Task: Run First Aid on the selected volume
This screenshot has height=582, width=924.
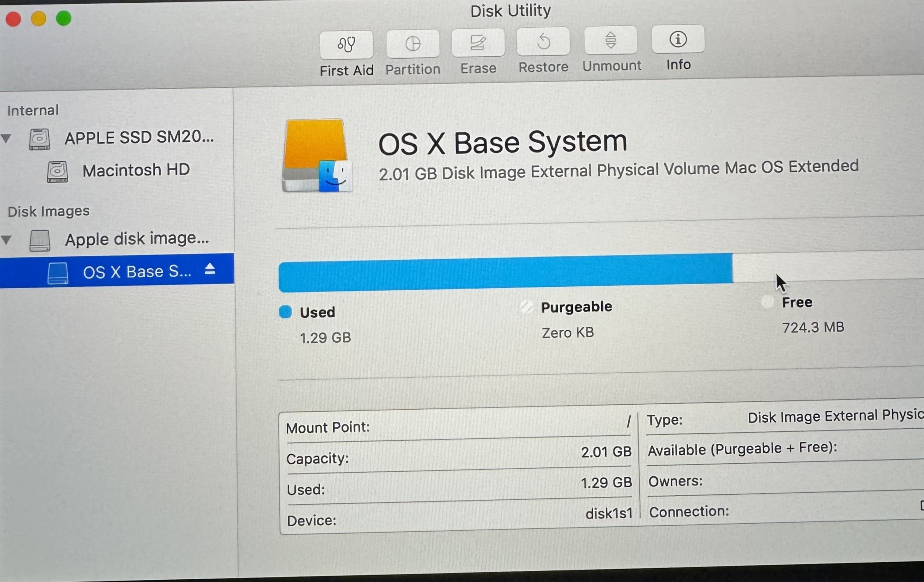Action: pos(346,45)
